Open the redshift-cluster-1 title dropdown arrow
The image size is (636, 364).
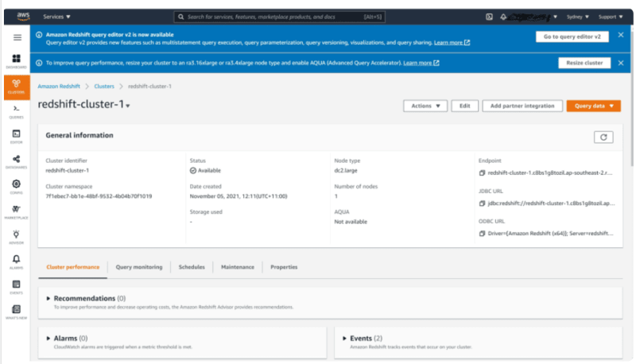(128, 106)
